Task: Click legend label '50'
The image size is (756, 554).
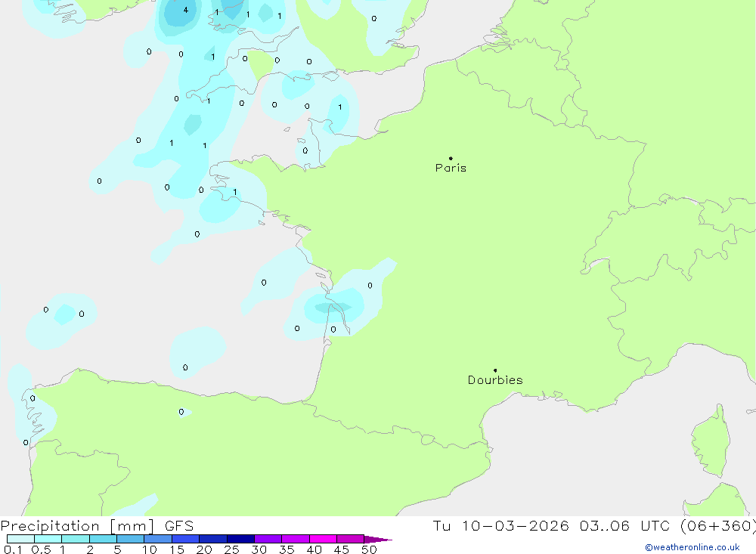Action: click(369, 549)
